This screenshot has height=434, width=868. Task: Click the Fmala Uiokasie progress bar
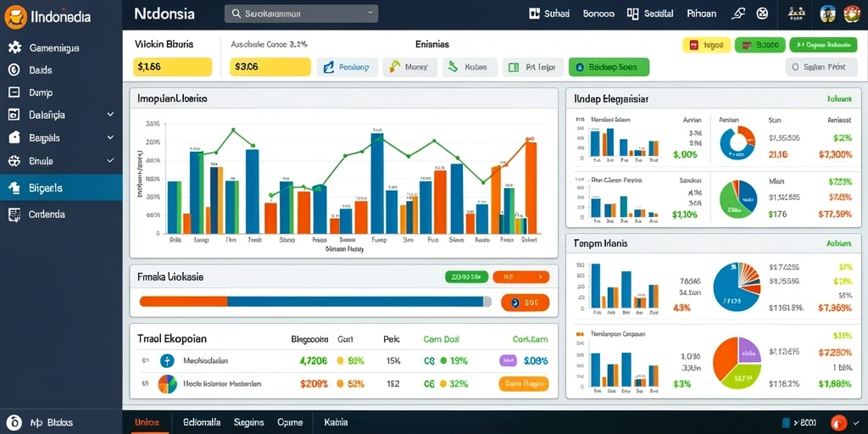(x=315, y=302)
